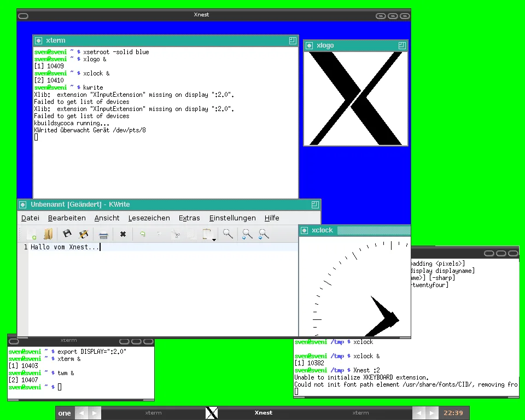Image resolution: width=525 pixels, height=420 pixels.
Task: Click the Open file folder icon
Action: [48, 234]
